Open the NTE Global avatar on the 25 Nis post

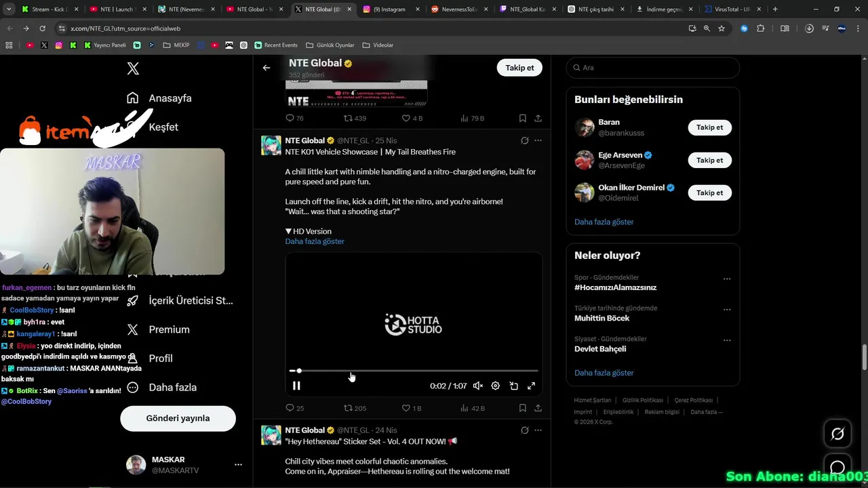(x=271, y=145)
